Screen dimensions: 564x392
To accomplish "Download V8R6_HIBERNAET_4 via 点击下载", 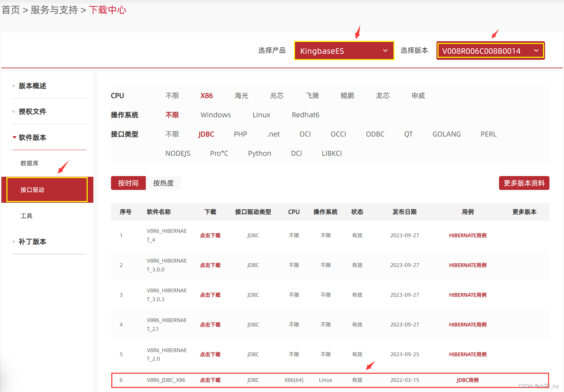I will point(210,236).
